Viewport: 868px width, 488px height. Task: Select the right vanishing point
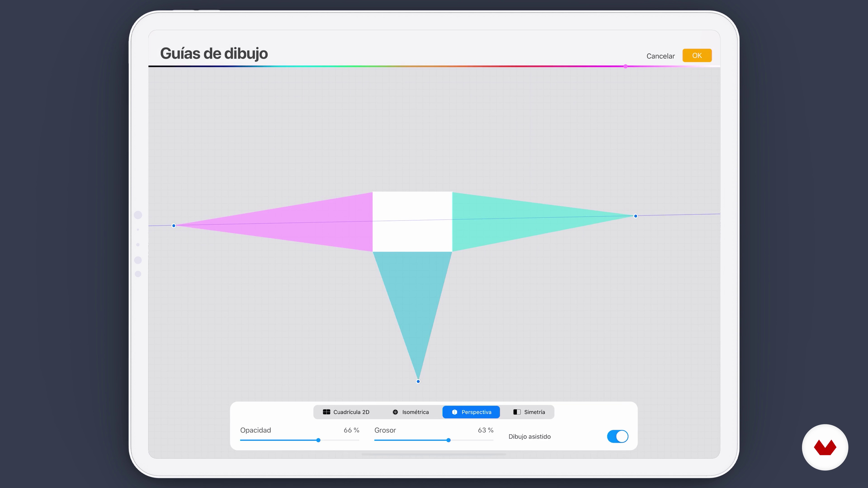click(x=635, y=216)
